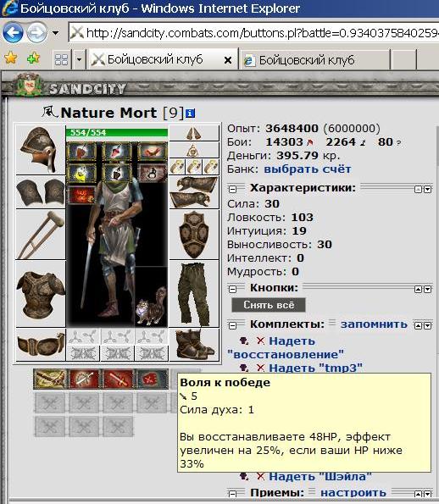Click the green pants slot
The image size is (439, 504).
tap(194, 294)
